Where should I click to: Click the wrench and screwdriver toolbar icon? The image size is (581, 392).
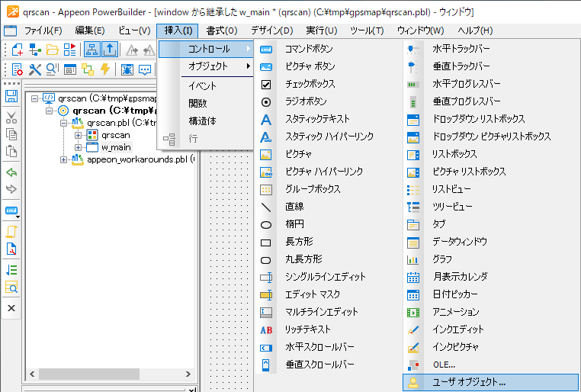point(35,69)
